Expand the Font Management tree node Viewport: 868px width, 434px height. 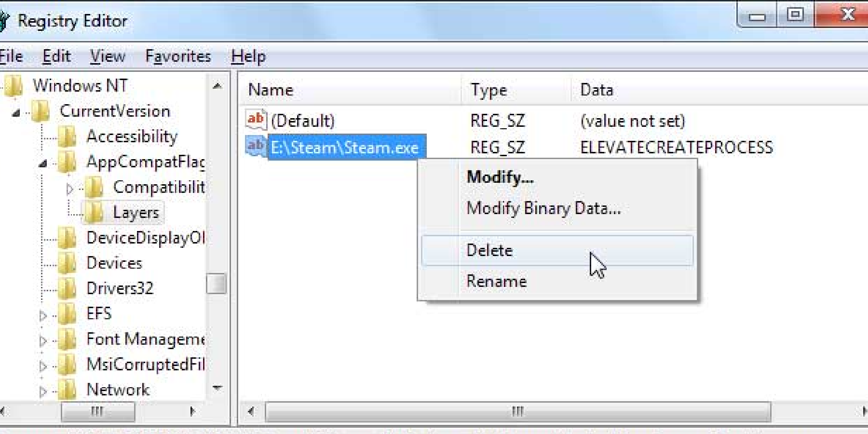click(43, 340)
